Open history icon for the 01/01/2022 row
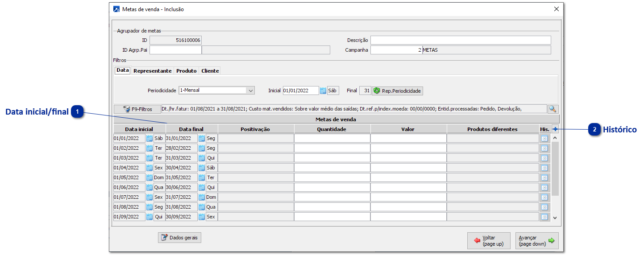This screenshot has width=644, height=259. (x=544, y=138)
